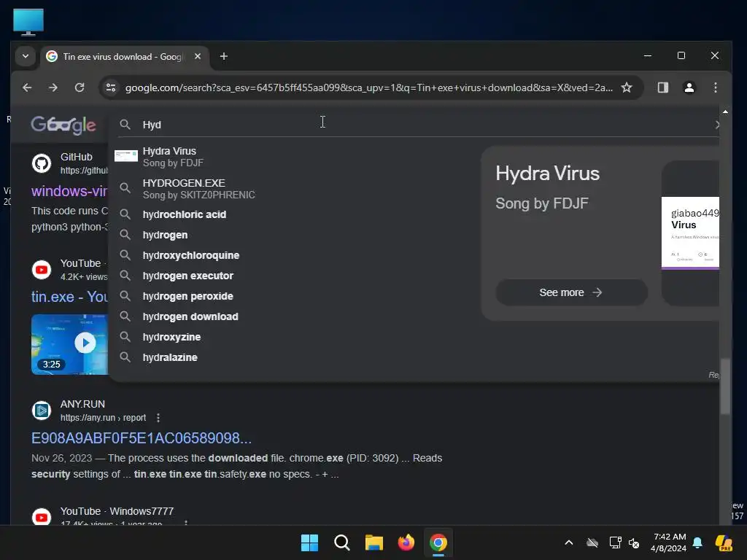
Task: Click the Hydra Virus panel heading
Action: coord(547,174)
